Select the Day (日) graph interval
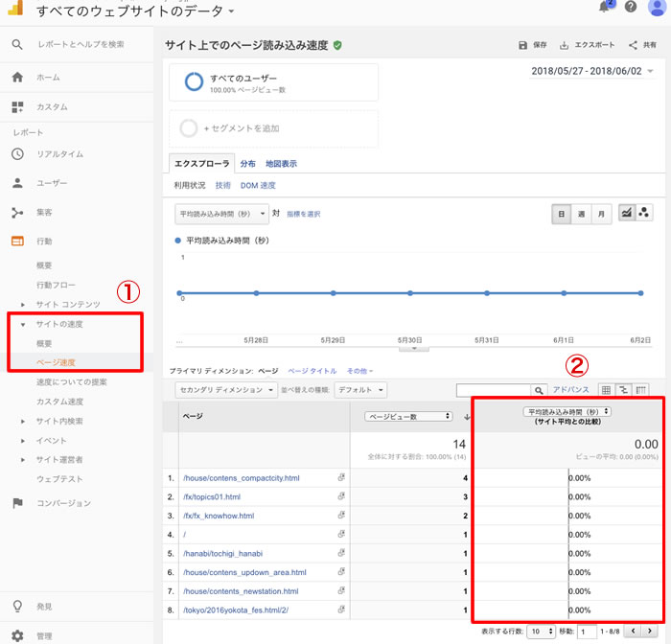 point(562,214)
